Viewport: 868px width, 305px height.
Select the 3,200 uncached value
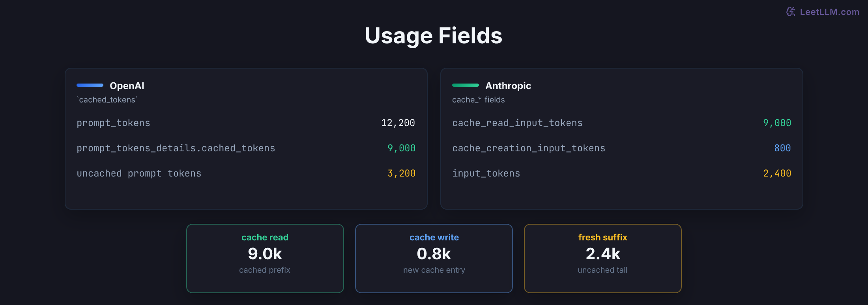click(401, 173)
